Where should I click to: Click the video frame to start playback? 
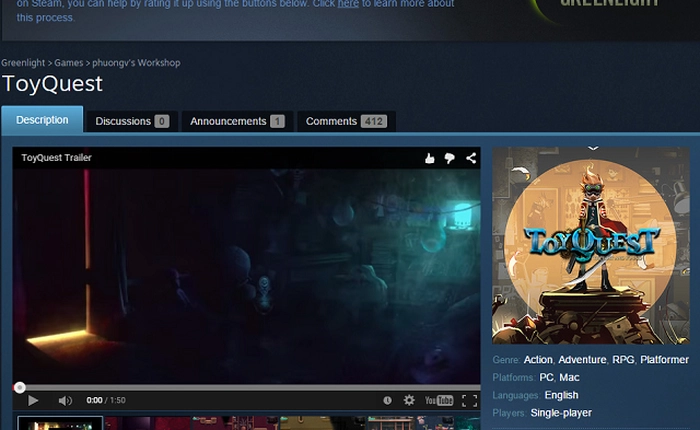[246, 276]
